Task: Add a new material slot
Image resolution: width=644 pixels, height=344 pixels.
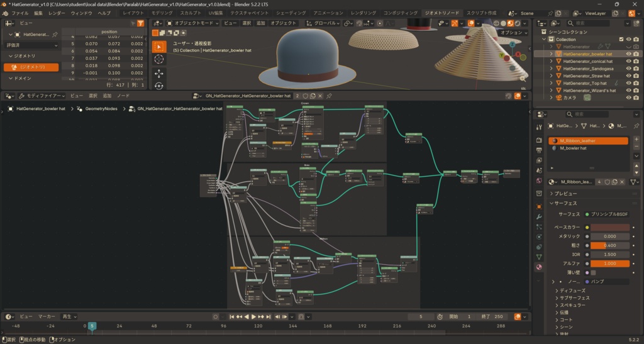Action: (x=636, y=140)
